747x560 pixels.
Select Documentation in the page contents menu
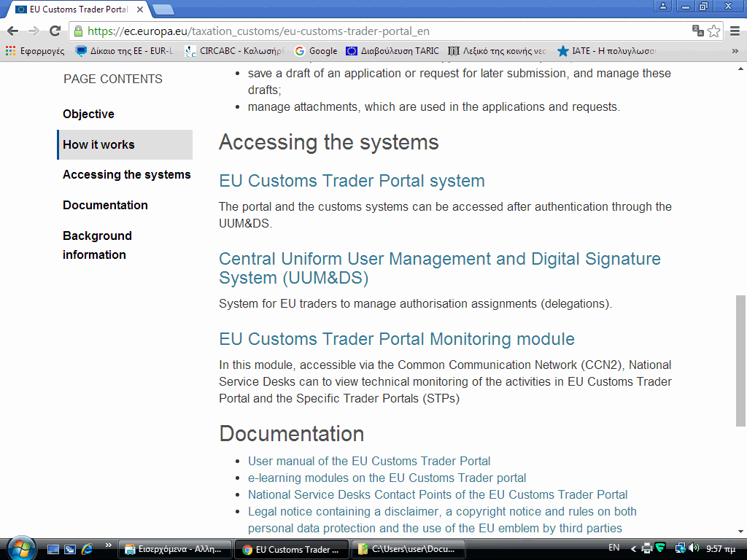[105, 205]
